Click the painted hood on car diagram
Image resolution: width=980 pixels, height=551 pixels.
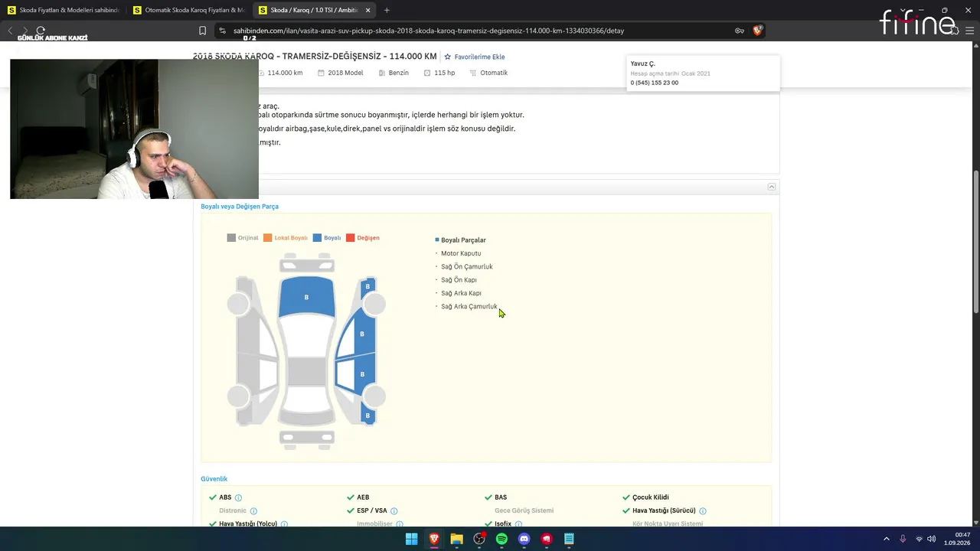click(x=306, y=297)
